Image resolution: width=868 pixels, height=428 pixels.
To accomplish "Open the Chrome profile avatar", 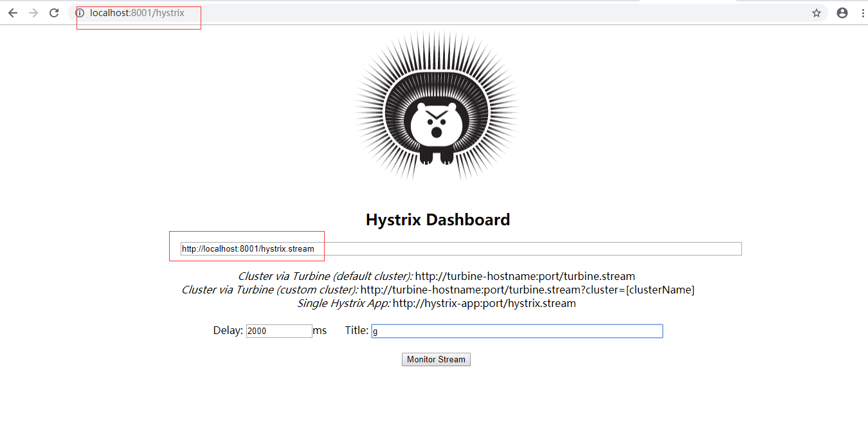I will [x=842, y=13].
